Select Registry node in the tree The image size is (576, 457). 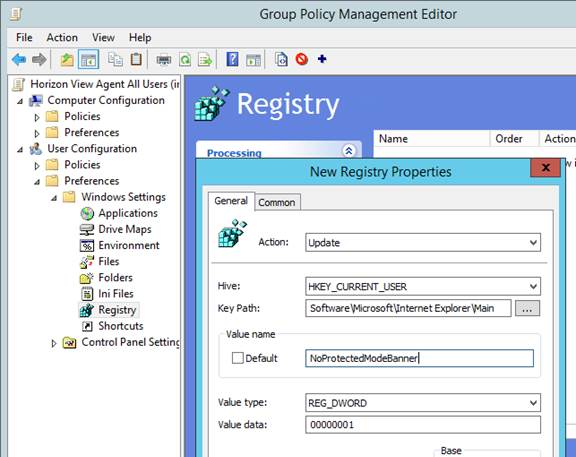point(117,310)
